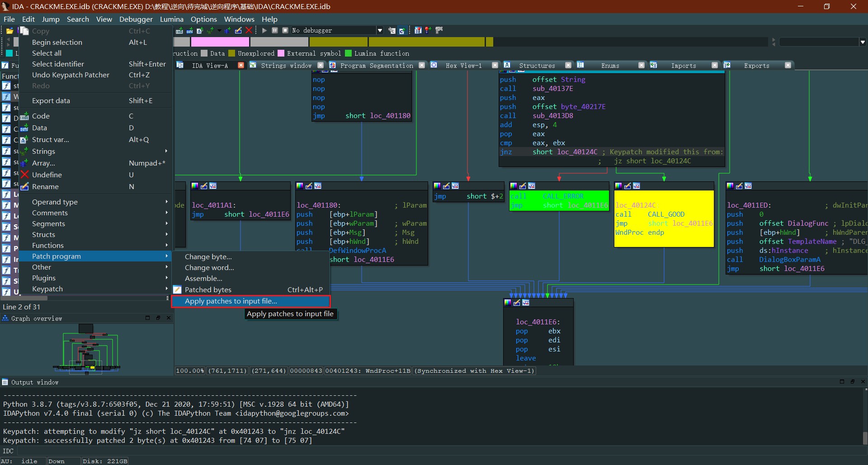Viewport: 868px width, 465px height.
Task: Close the Strings window tab
Action: 321,65
